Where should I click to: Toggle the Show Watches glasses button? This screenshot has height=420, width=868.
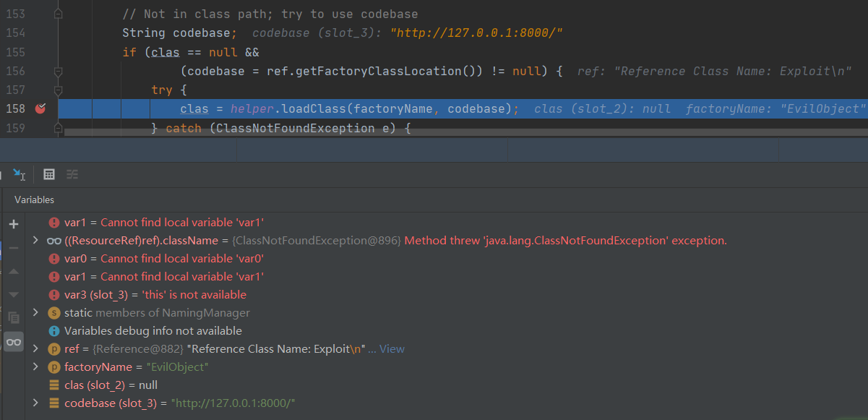(14, 342)
